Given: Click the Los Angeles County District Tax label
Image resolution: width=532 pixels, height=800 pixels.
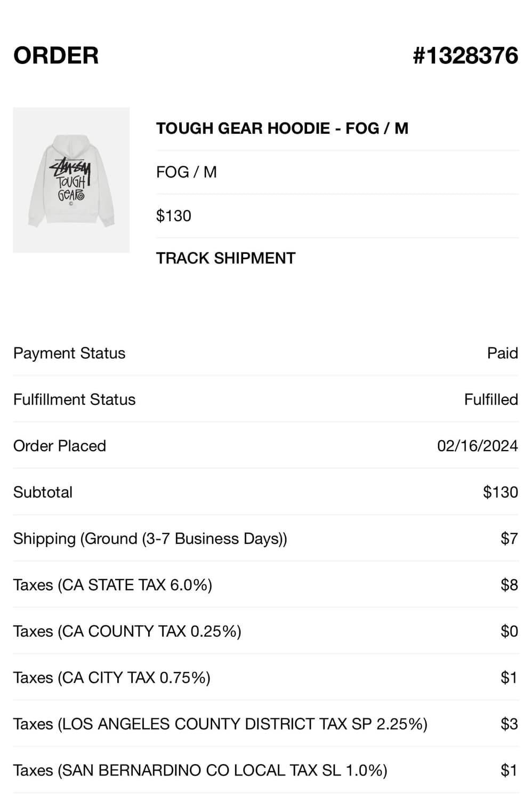Looking at the screenshot, I should (x=220, y=724).
